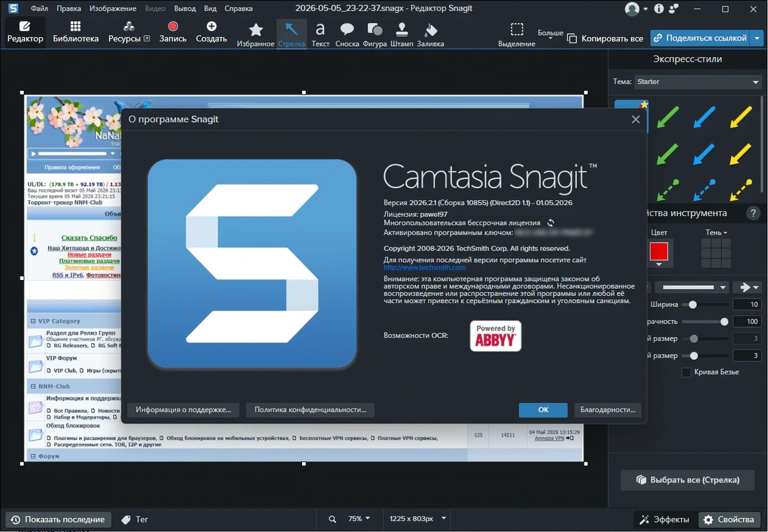Click the user account avatar
768x532 pixels.
[632, 9]
